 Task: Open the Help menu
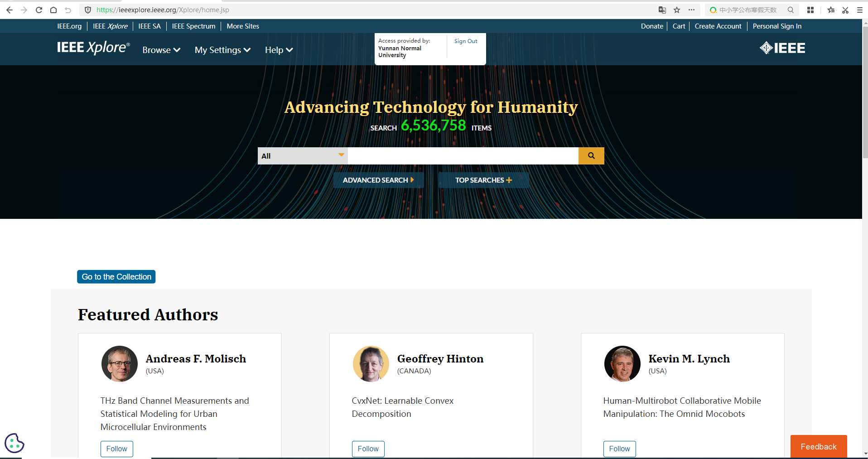pyautogui.click(x=279, y=50)
